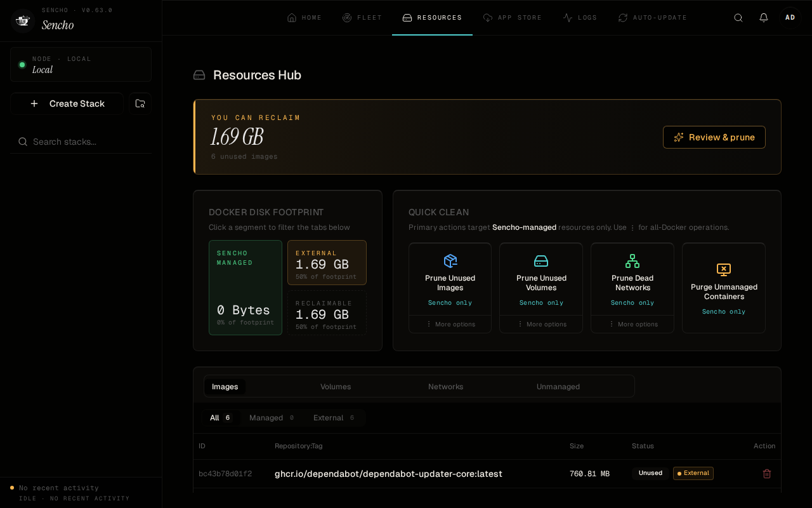
Task: Click the search icon in stacks field
Action: tap(23, 142)
